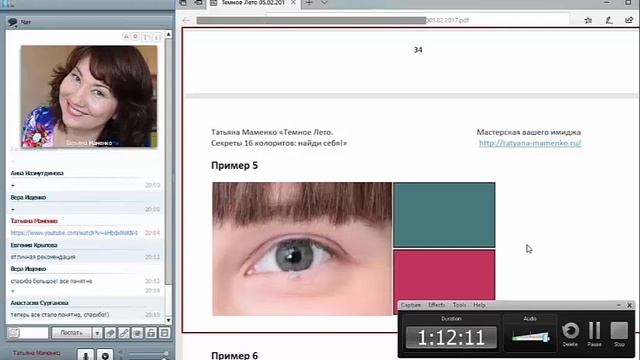Click the favorites star icon in browser
Screen dimensions: 640x360
(x=588, y=20)
